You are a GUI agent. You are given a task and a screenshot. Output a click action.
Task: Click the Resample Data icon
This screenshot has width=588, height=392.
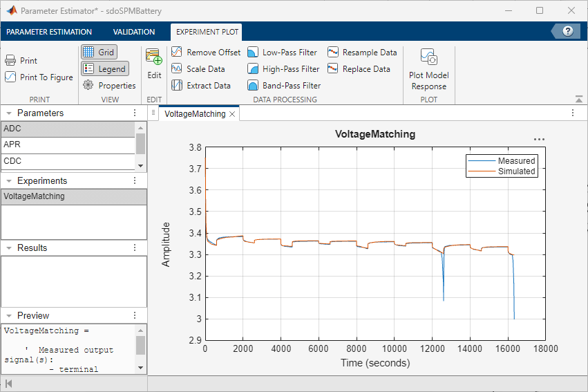tap(333, 52)
